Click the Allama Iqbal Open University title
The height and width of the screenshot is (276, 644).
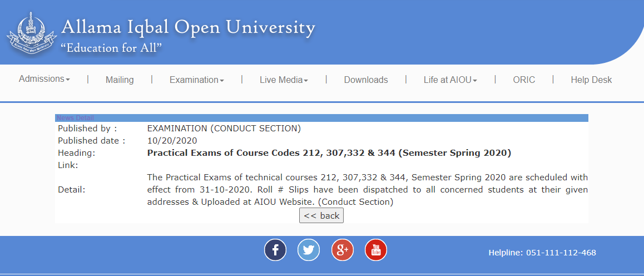tap(188, 27)
